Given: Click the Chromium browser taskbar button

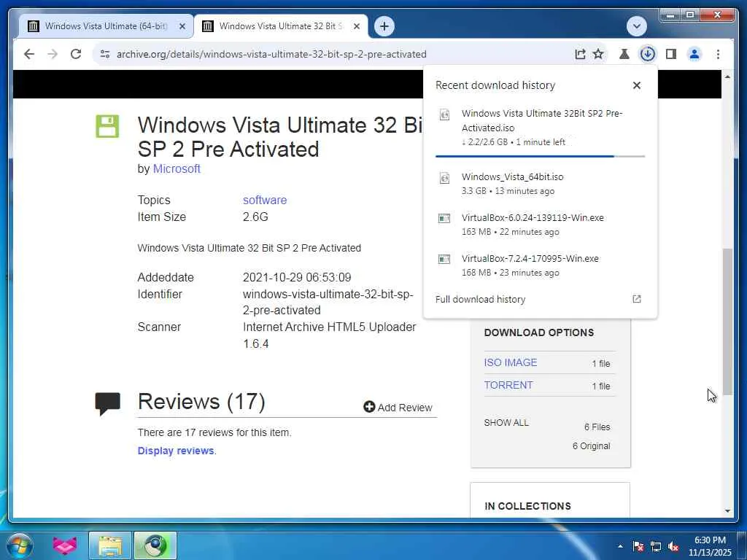Looking at the screenshot, I should [x=155, y=545].
